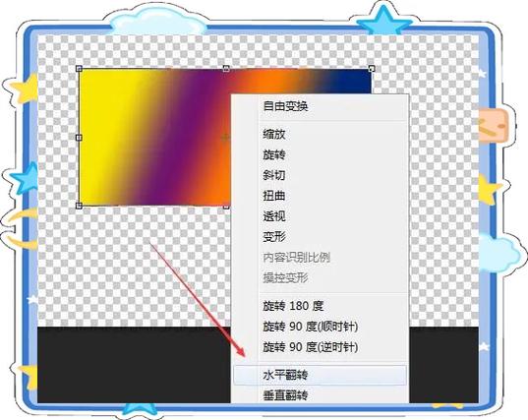Click 水平翻转 in the menu
The image size is (528, 420).
pos(320,375)
